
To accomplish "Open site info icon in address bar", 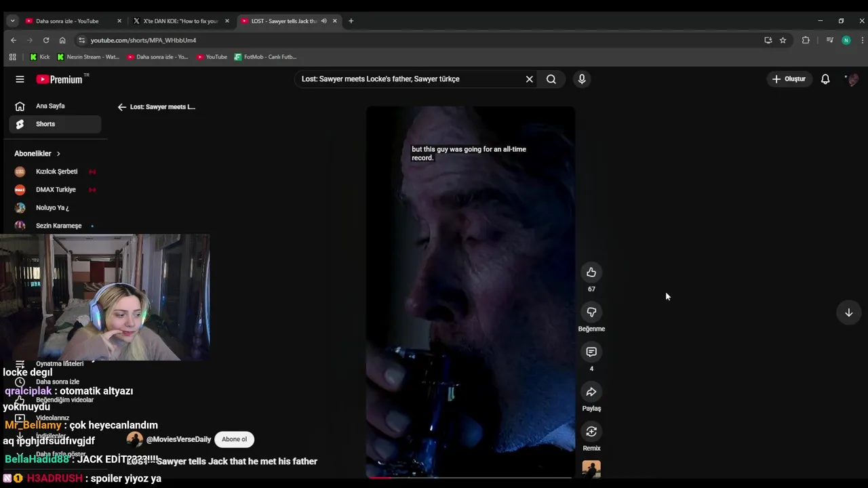I will coord(82,40).
